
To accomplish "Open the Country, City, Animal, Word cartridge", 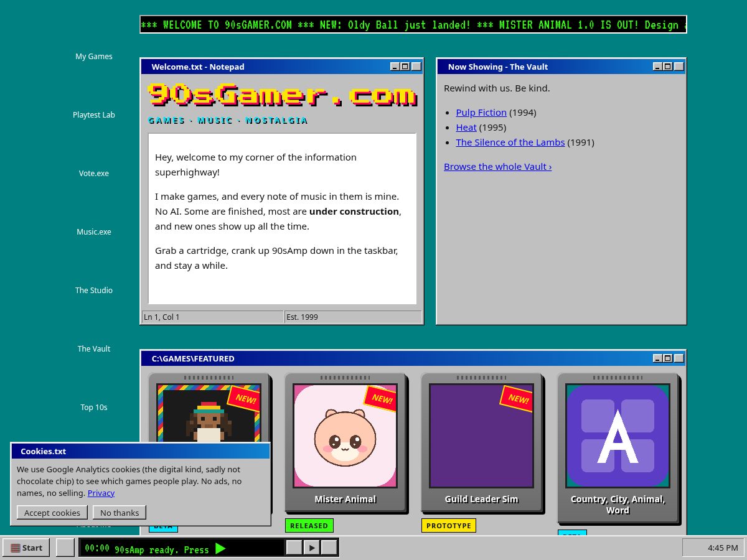I will pos(618,447).
